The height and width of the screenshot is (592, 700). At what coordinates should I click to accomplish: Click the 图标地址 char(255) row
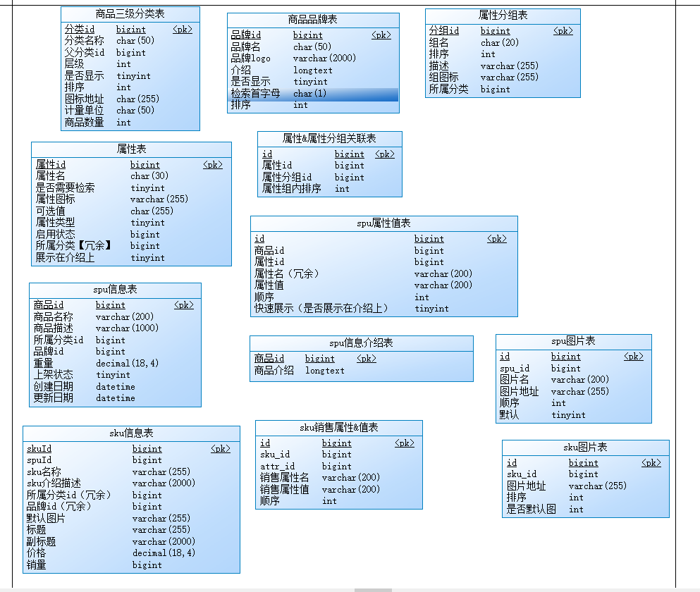pyautogui.click(x=130, y=99)
